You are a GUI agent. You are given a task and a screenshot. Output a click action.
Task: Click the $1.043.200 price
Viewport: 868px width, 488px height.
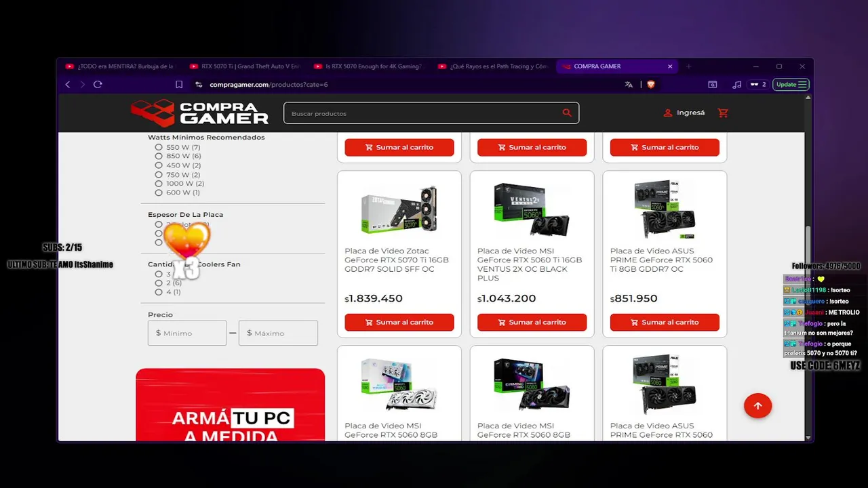(x=507, y=299)
